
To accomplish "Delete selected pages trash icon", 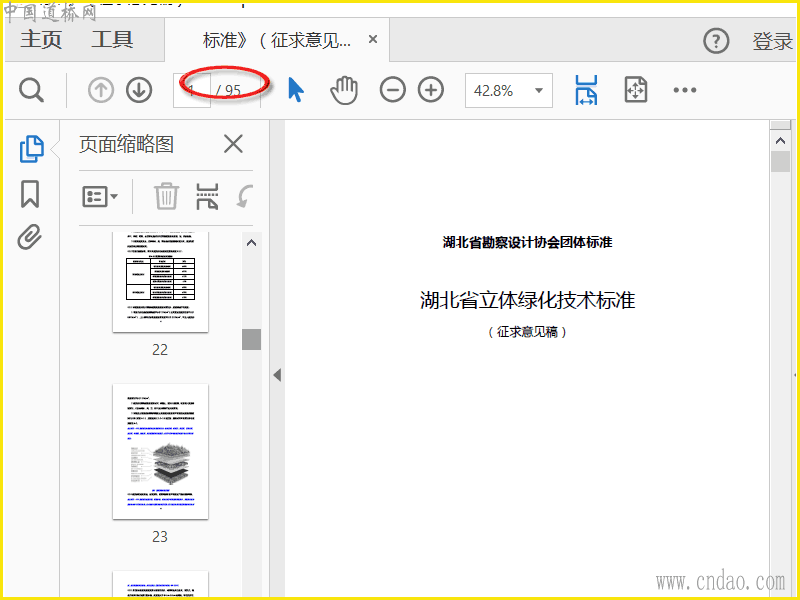I will coord(166,196).
